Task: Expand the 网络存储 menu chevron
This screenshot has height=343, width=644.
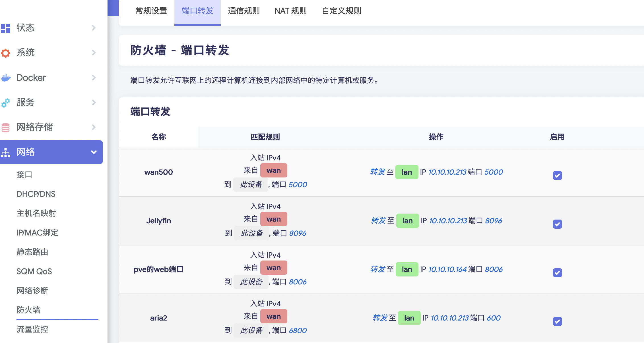Action: (94, 127)
